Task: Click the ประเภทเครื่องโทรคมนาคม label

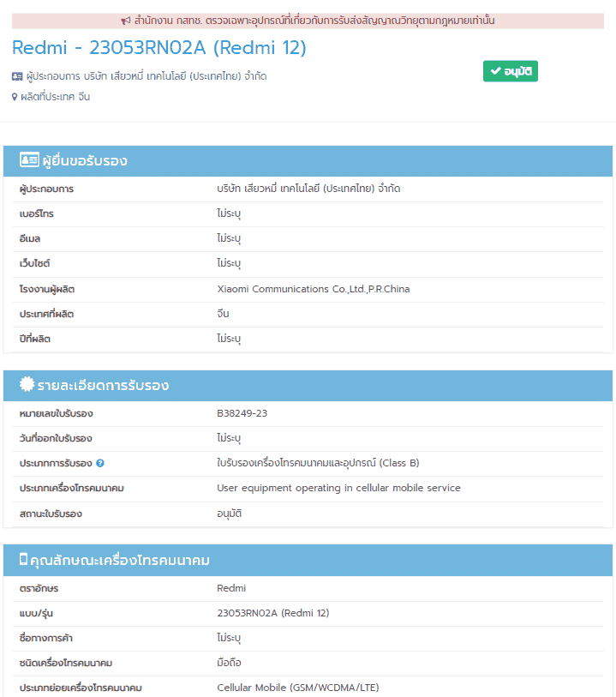Action: tap(72, 488)
